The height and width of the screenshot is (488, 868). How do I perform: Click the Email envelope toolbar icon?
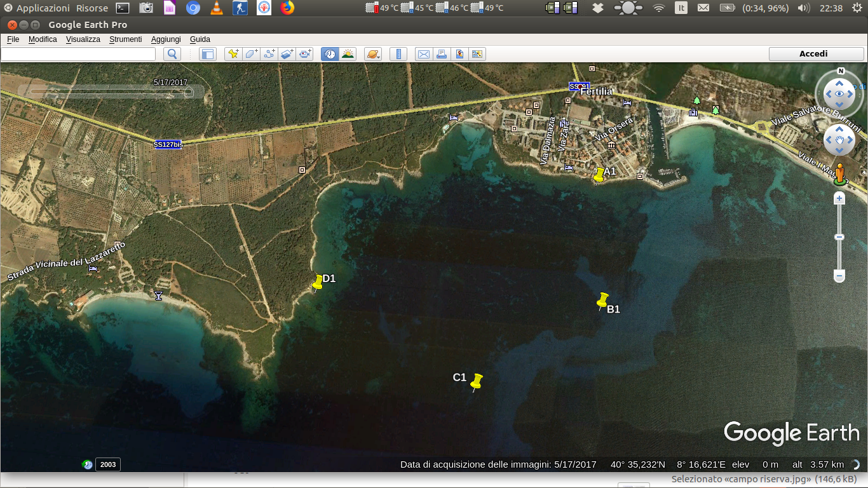(x=423, y=54)
